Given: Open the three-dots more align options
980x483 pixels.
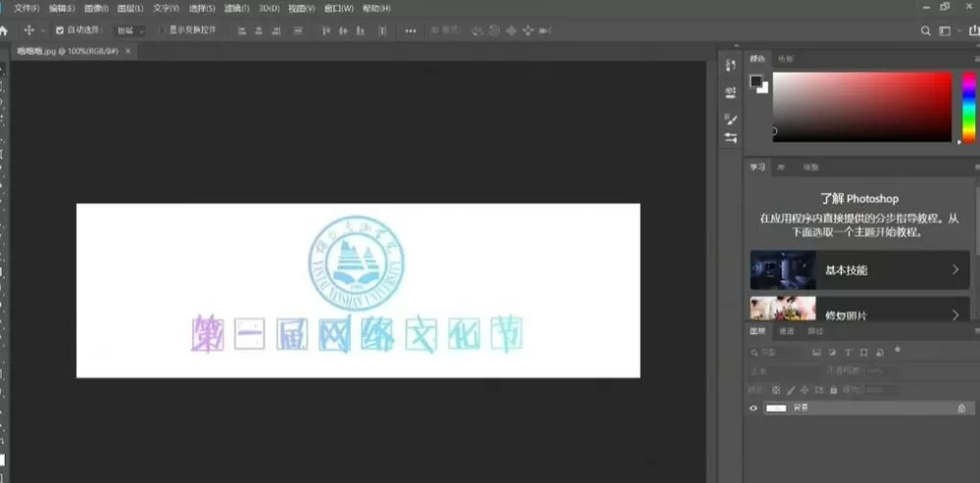Looking at the screenshot, I should 411,30.
